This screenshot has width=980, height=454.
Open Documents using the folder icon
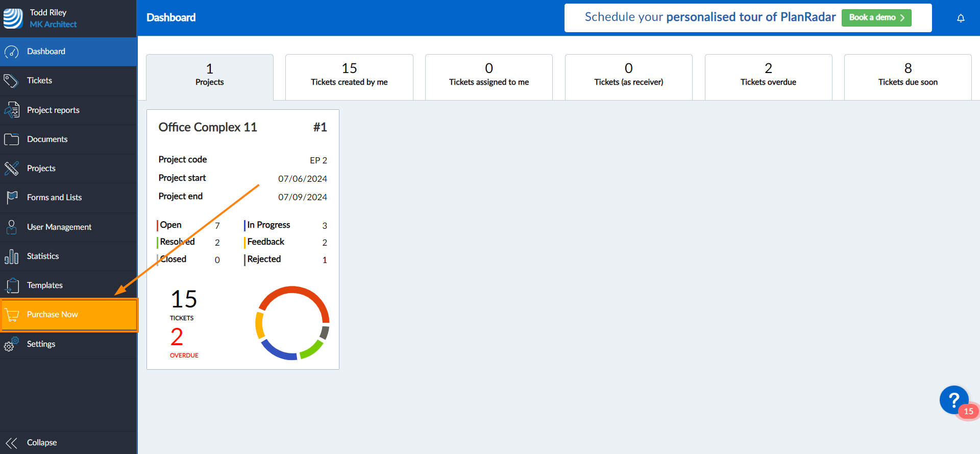11,139
